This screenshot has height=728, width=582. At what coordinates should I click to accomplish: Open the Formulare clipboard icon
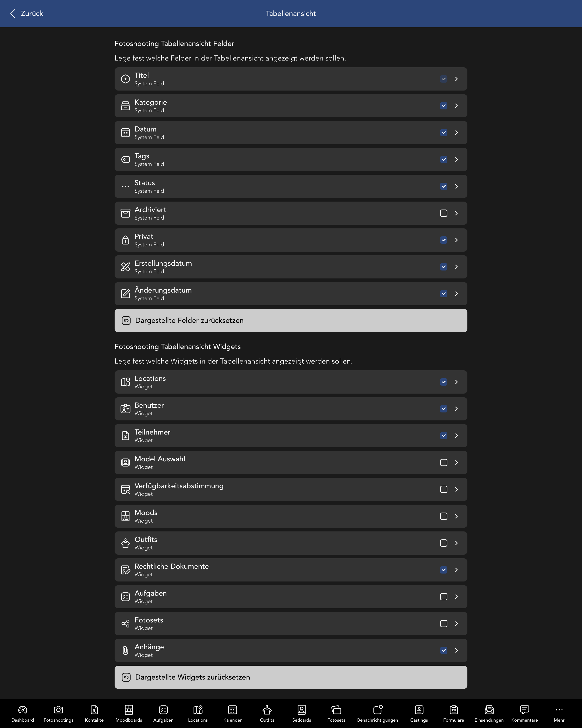pos(454,710)
